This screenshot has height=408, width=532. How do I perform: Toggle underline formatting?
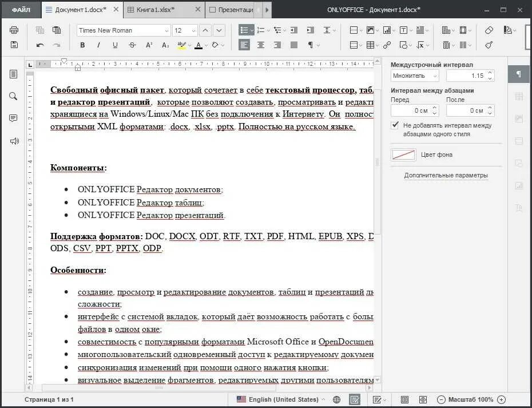click(116, 45)
